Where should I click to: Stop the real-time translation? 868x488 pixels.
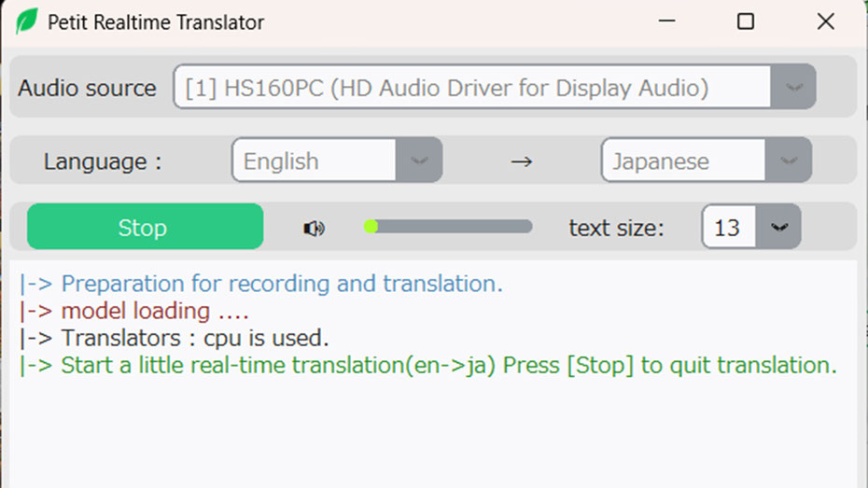[x=145, y=227]
